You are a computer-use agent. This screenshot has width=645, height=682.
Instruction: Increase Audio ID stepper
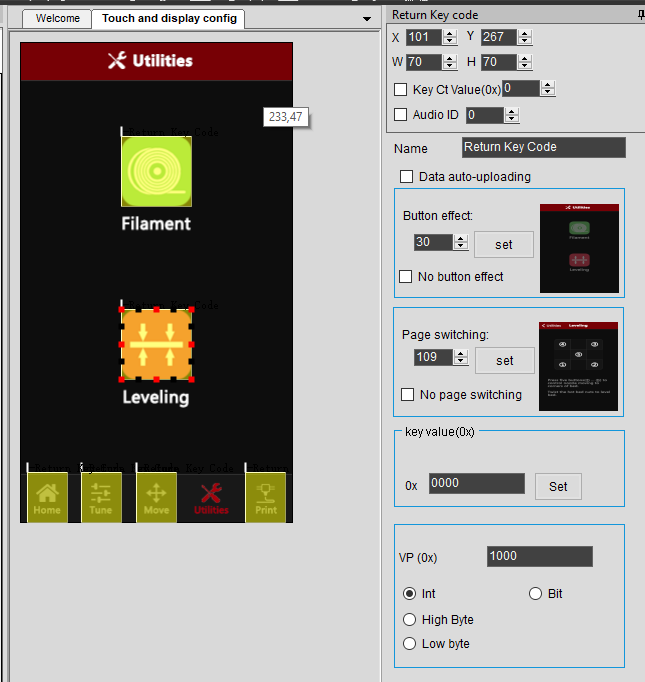coord(512,111)
